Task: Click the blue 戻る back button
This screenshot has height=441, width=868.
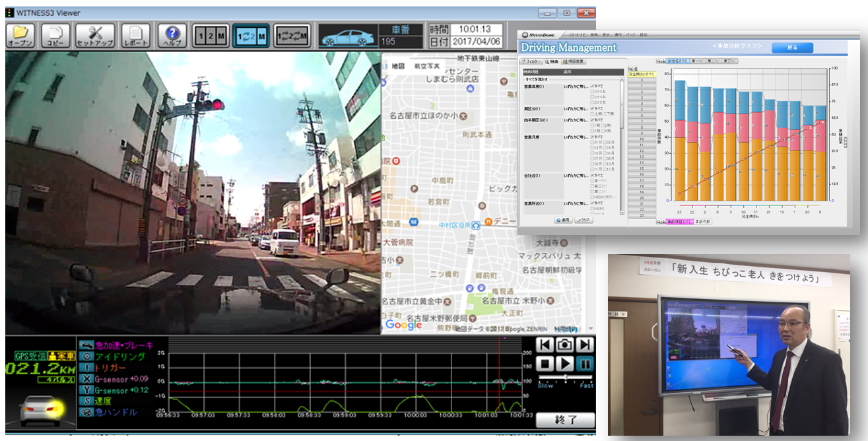Action: pos(791,48)
